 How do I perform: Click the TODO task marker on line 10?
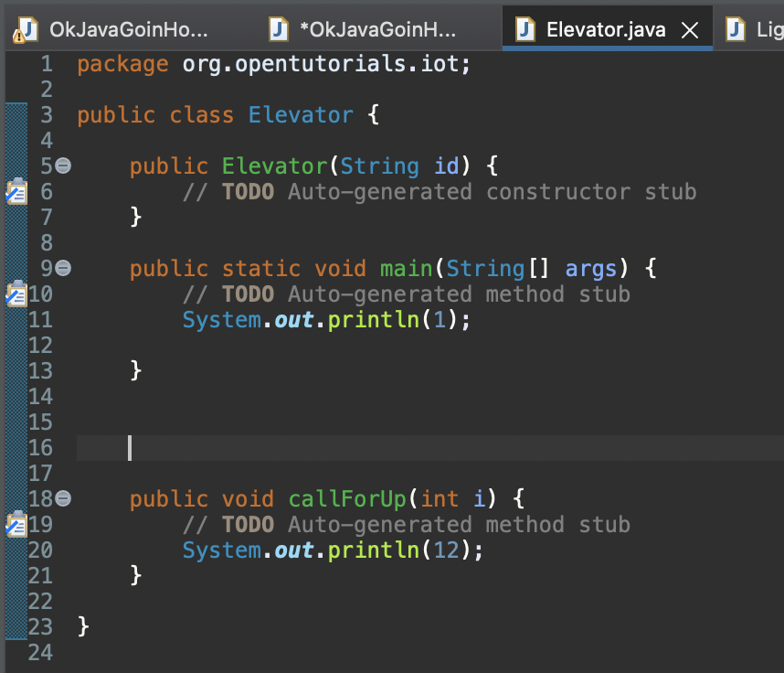(16, 294)
